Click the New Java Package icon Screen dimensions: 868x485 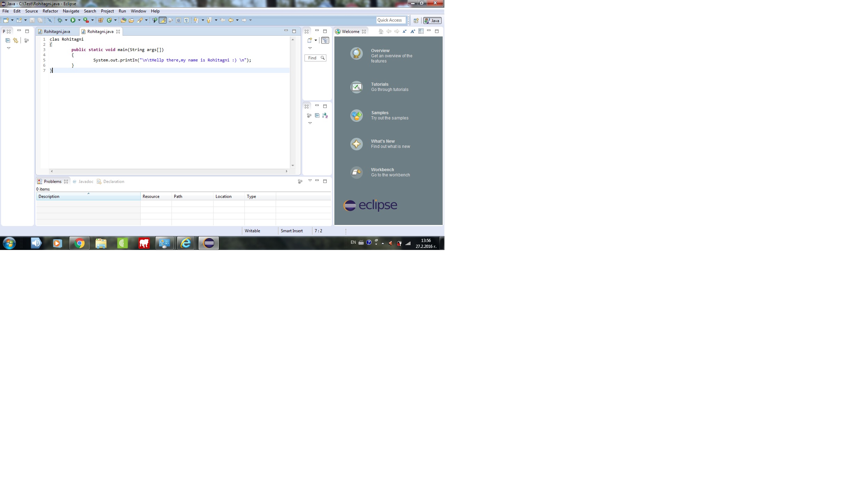coord(101,20)
